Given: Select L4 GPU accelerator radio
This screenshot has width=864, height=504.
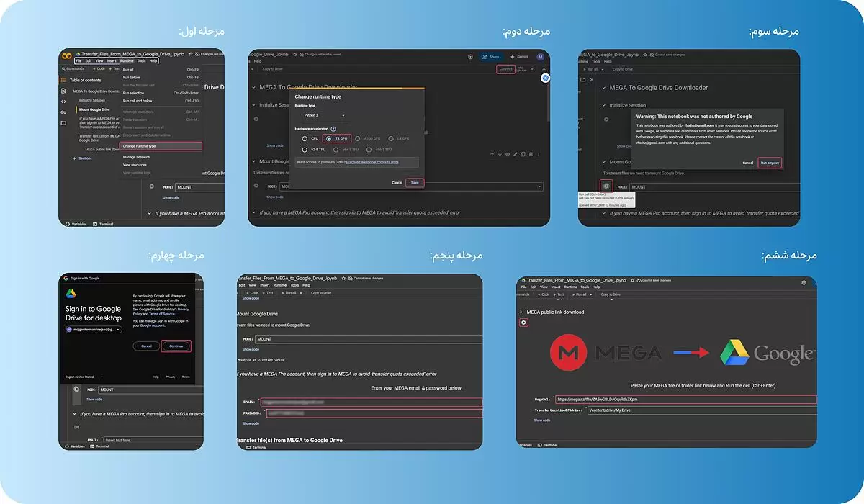Looking at the screenshot, I should pos(392,138).
